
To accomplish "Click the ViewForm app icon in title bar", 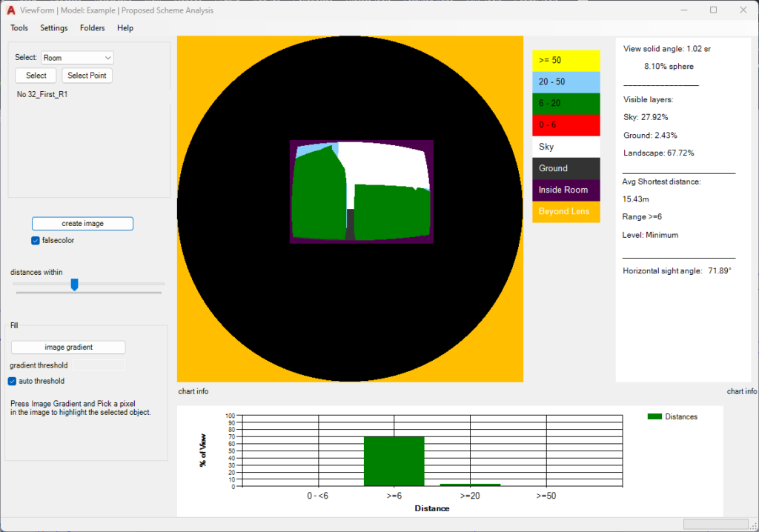I will point(12,10).
